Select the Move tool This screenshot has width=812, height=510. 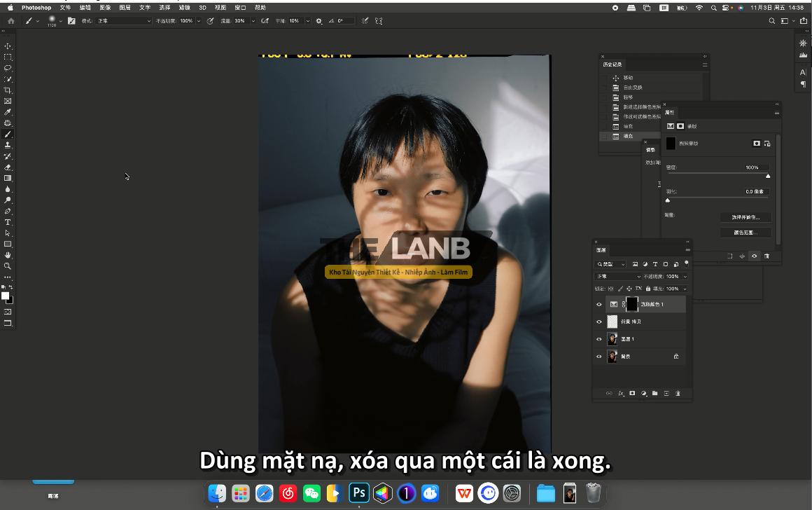(8, 46)
